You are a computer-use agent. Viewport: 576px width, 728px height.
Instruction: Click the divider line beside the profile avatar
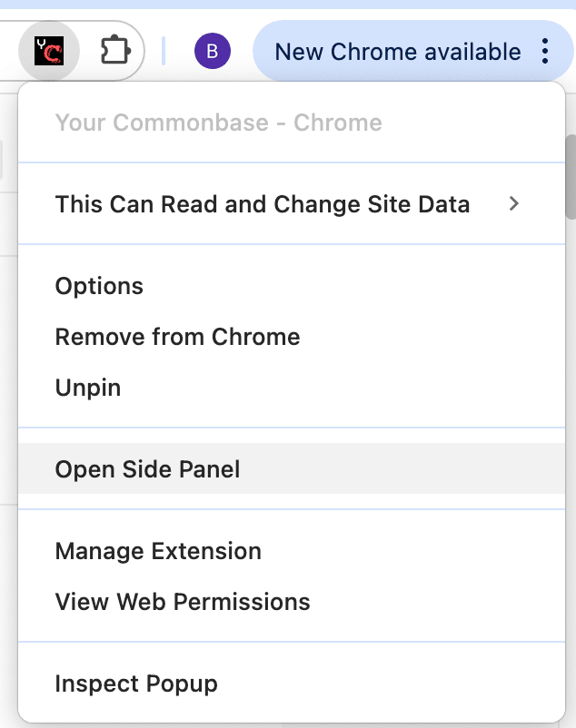(164, 51)
